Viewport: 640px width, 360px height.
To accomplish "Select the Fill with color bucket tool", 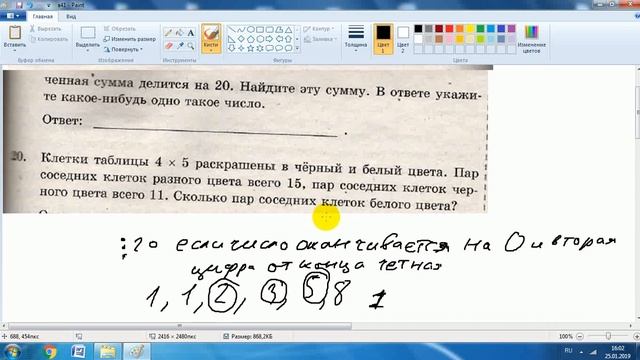I will tap(179, 33).
